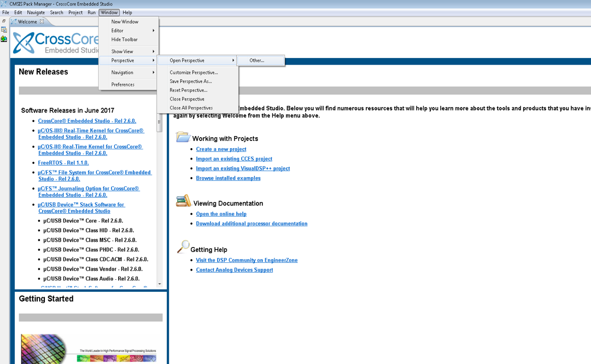The height and width of the screenshot is (364, 591).
Task: Open the Navigate menu
Action: pos(36,13)
